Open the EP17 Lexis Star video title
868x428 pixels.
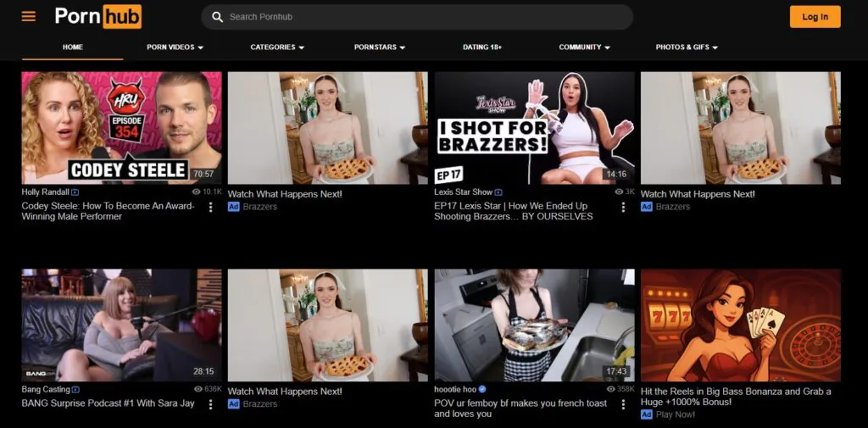click(514, 211)
